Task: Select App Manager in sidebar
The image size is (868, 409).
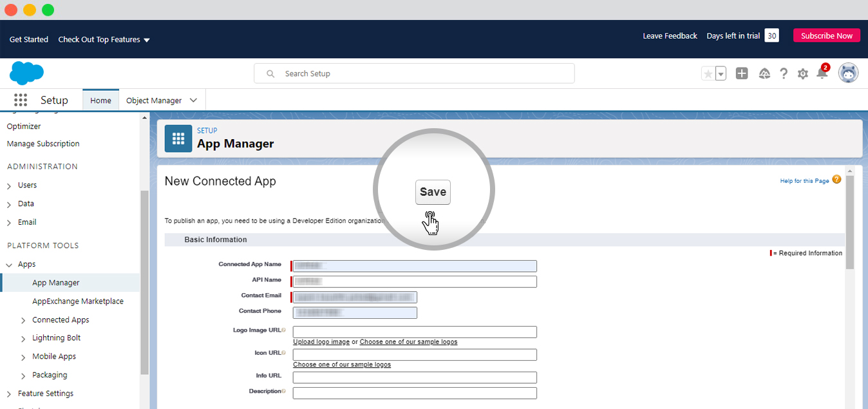Action: pyautogui.click(x=56, y=283)
